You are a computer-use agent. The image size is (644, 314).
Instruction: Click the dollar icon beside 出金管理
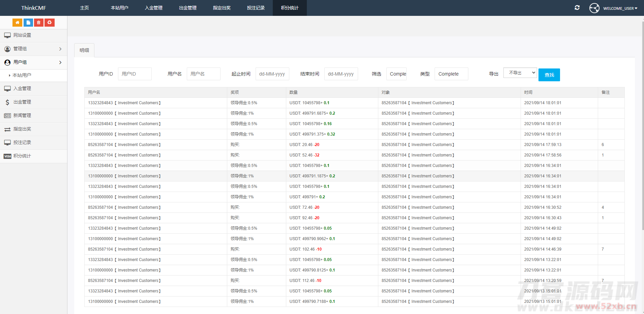pyautogui.click(x=7, y=102)
